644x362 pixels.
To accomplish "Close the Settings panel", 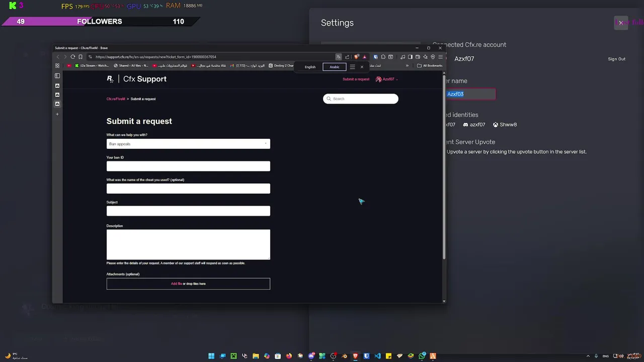I will (x=621, y=23).
